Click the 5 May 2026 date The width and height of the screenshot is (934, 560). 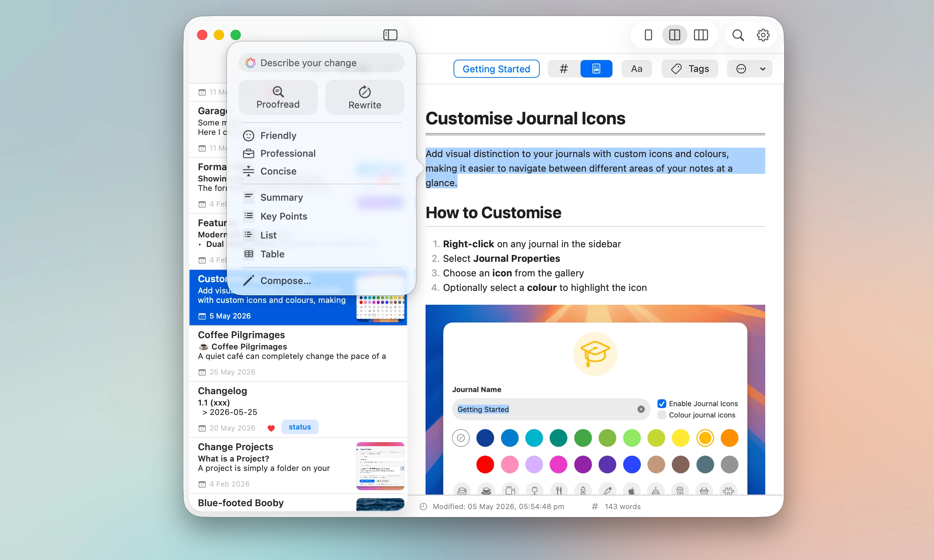[230, 316]
